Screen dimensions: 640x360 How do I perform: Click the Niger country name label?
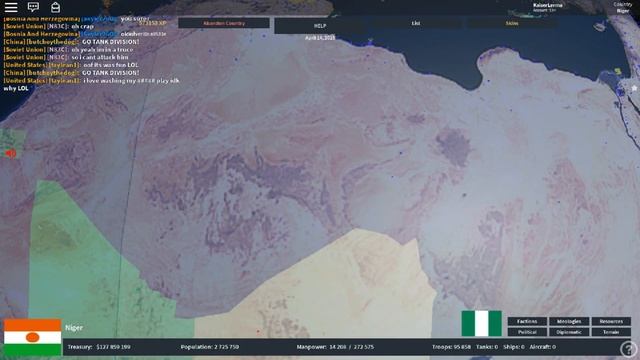point(74,328)
